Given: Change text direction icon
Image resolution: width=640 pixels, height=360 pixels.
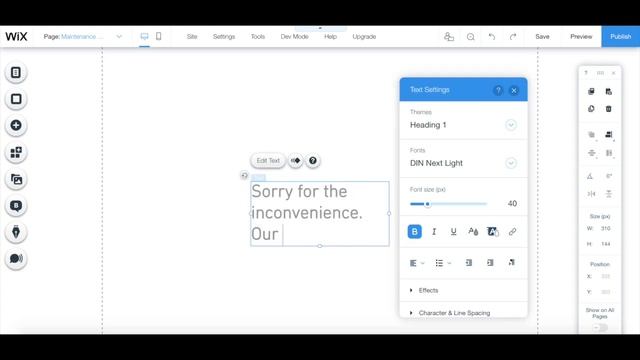Looking at the screenshot, I should tap(511, 262).
